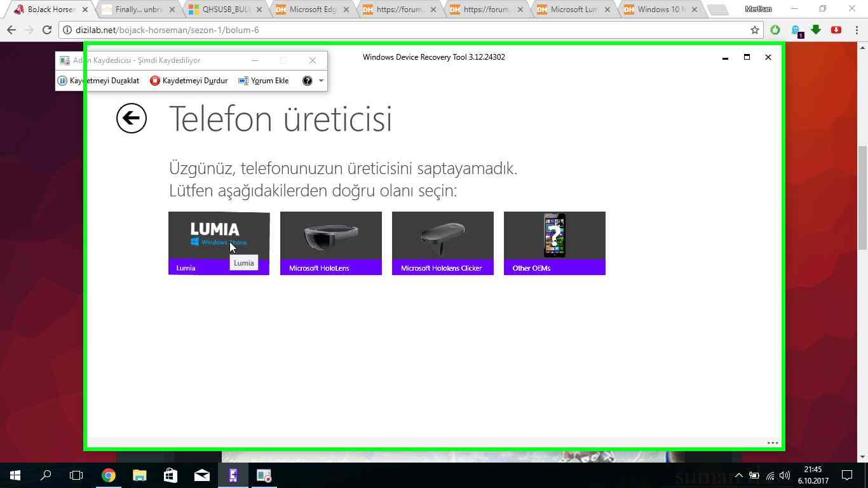This screenshot has height=488, width=868.
Task: Open the three-dots menu in Recovery Tool
Action: pos(773,443)
